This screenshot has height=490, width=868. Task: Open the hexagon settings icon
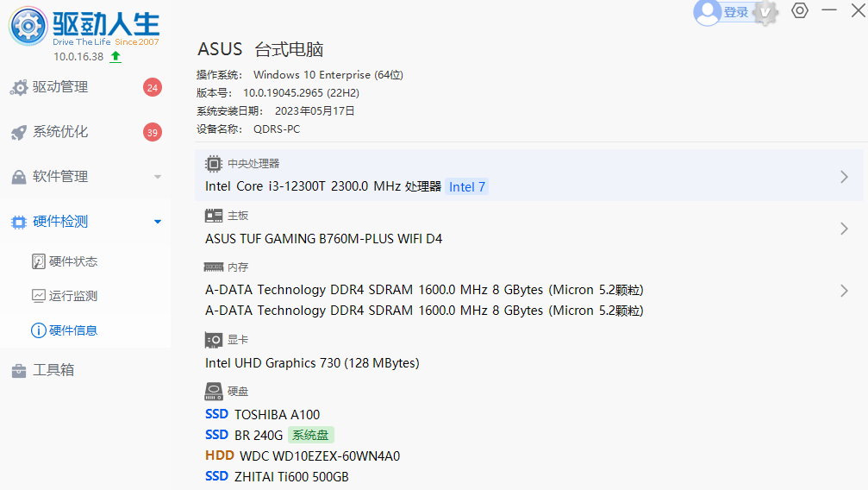(x=800, y=11)
